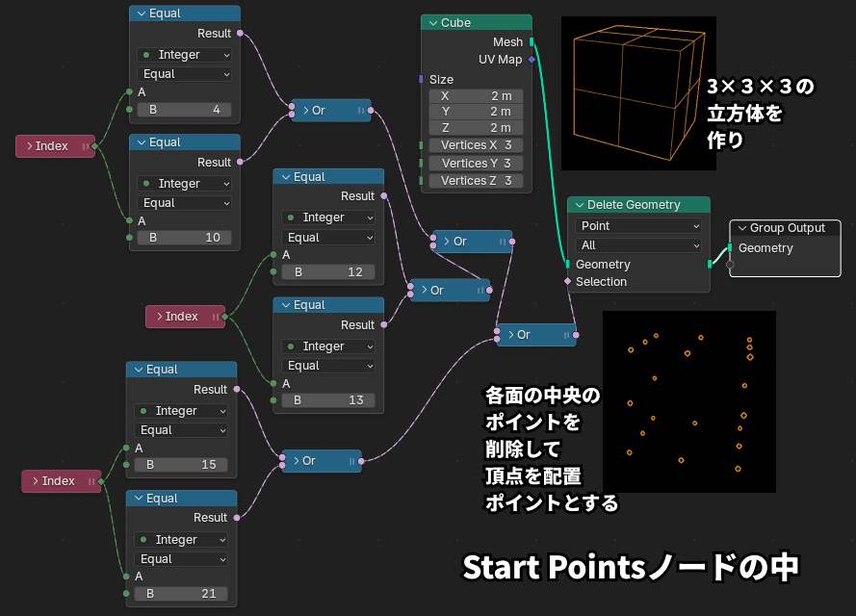Open the Point domain dropdown in Delete Geometry
The height and width of the screenshot is (616, 856).
click(638, 225)
